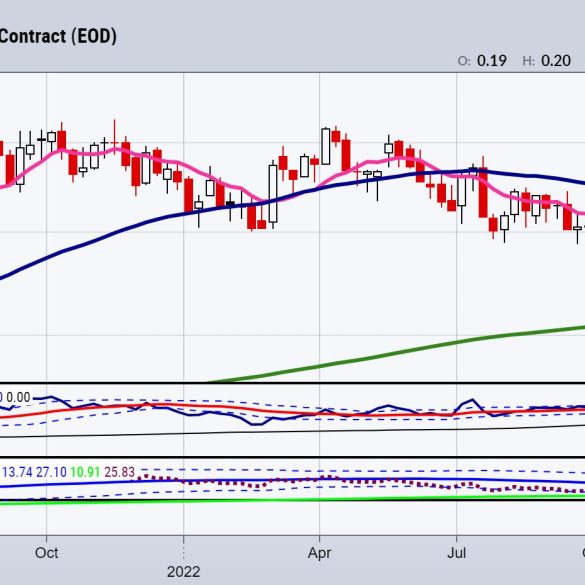Image resolution: width=585 pixels, height=585 pixels.
Task: Select the tall white candlestick after Apr
Action: point(326,146)
